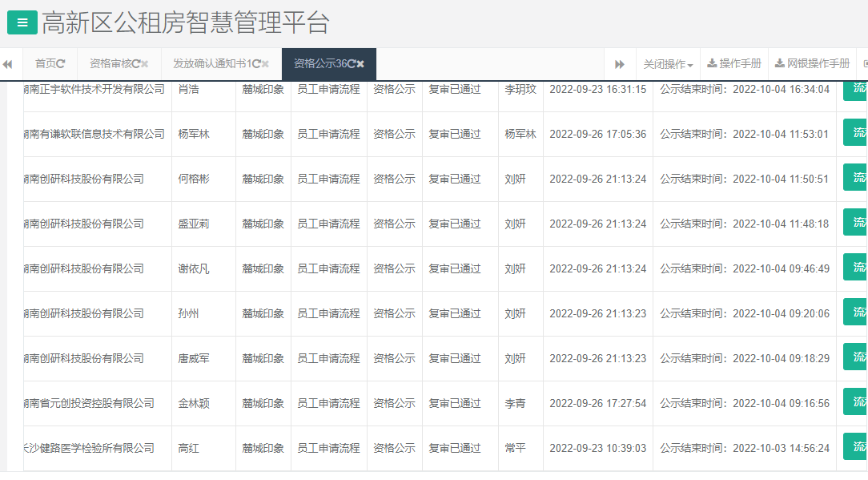This screenshot has width=868, height=480.
Task: Expand the dropdown arrow next to 关闭操作
Action: pos(689,64)
